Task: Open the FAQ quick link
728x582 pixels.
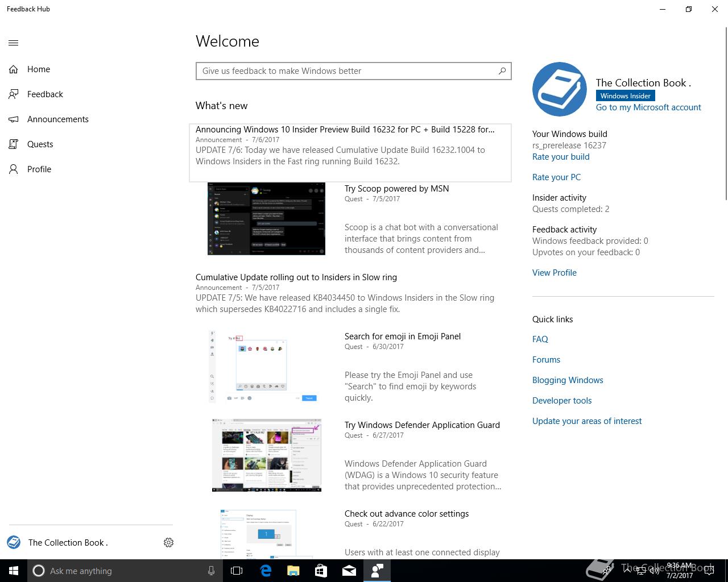Action: [x=540, y=339]
